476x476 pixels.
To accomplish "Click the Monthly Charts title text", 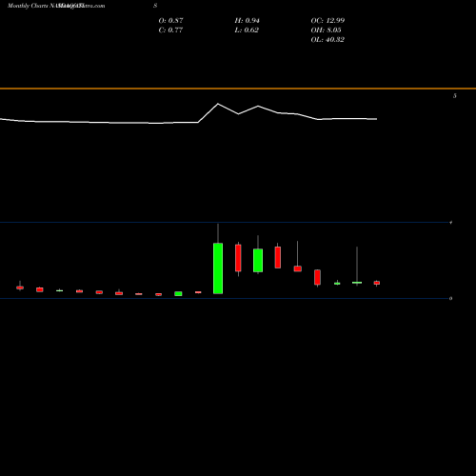I will pos(28,6).
